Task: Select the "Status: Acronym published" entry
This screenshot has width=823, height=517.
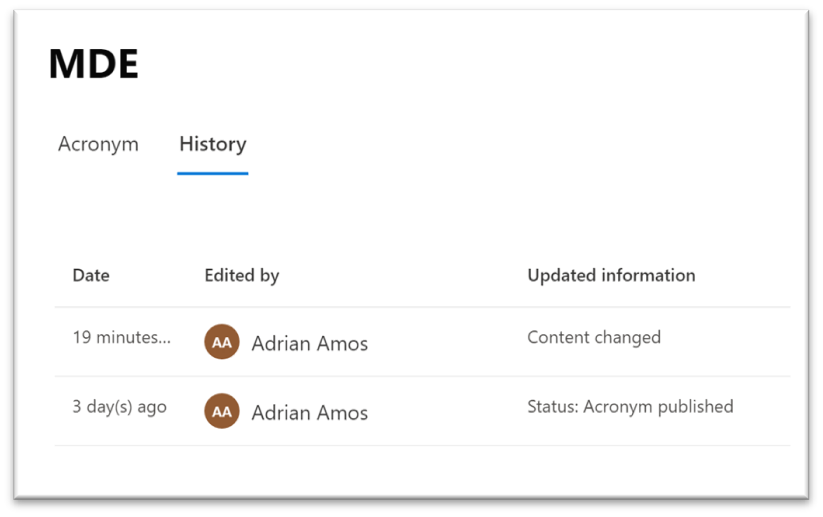Action: pyautogui.click(x=630, y=407)
